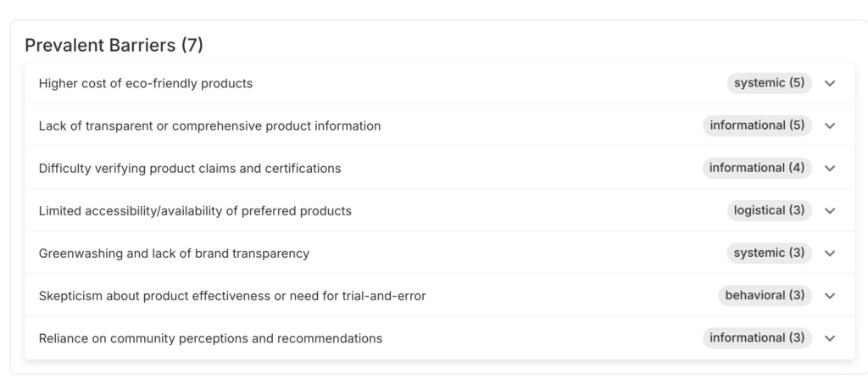Click chevron for Greenwashing and brand transparency

tap(830, 253)
